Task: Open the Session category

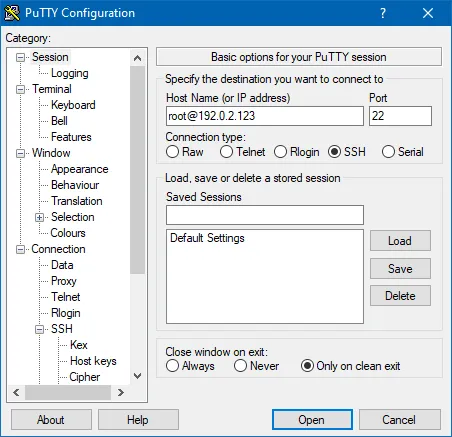Action: (50, 57)
